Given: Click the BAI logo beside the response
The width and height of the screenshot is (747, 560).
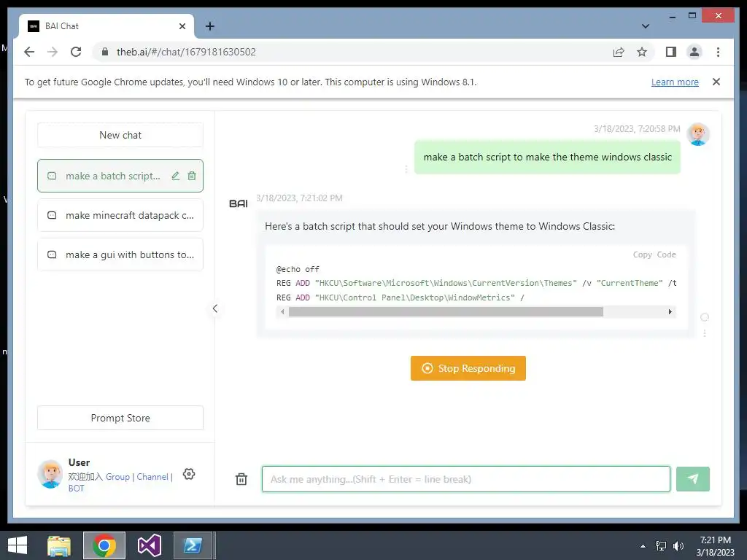Looking at the screenshot, I should [239, 204].
